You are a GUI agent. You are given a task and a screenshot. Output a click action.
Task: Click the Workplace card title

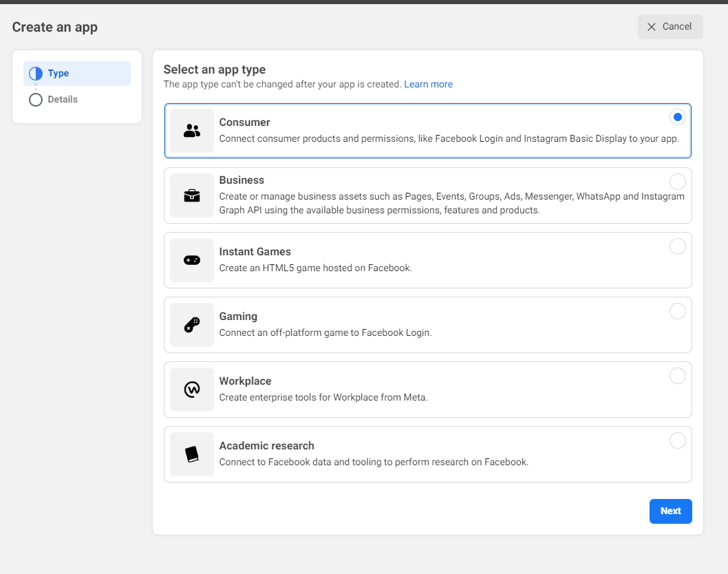click(x=245, y=381)
